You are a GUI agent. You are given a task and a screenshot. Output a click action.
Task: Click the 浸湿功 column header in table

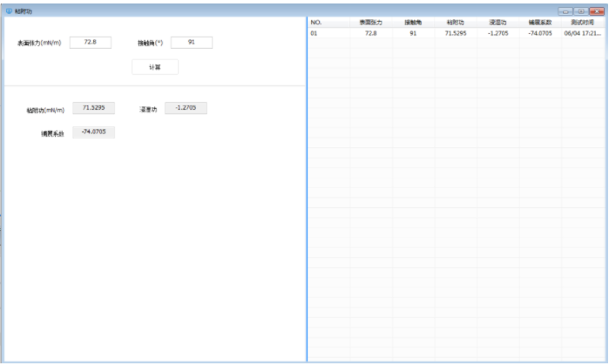click(498, 22)
